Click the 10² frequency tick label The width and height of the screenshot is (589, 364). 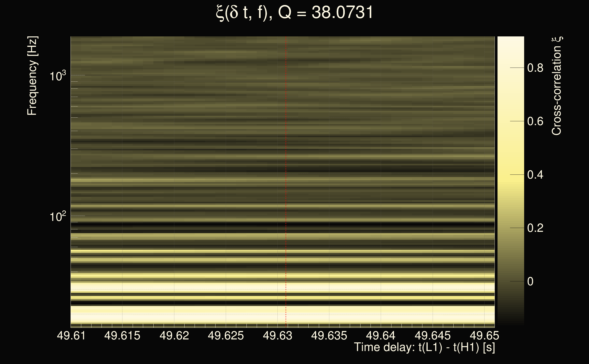(58, 217)
